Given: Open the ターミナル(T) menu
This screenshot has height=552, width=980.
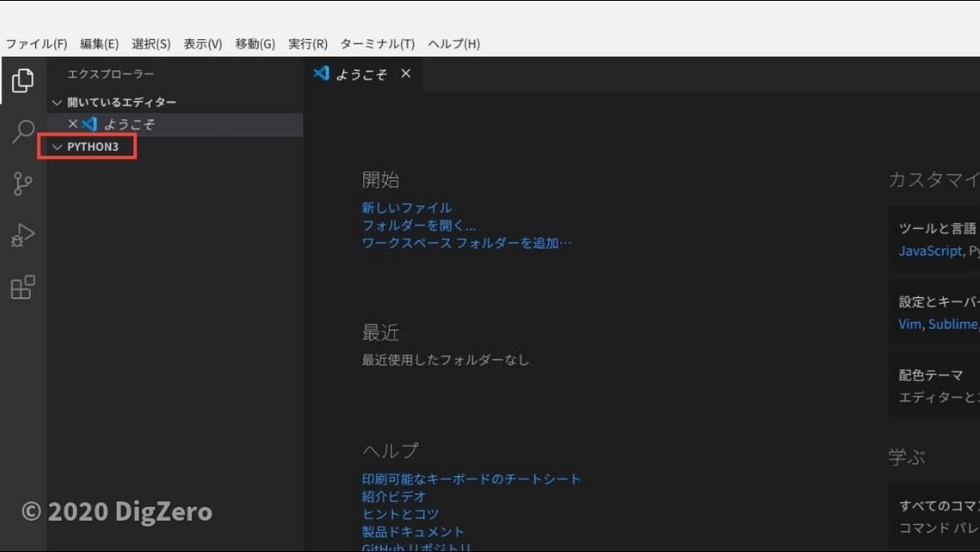Looking at the screenshot, I should pos(378,44).
